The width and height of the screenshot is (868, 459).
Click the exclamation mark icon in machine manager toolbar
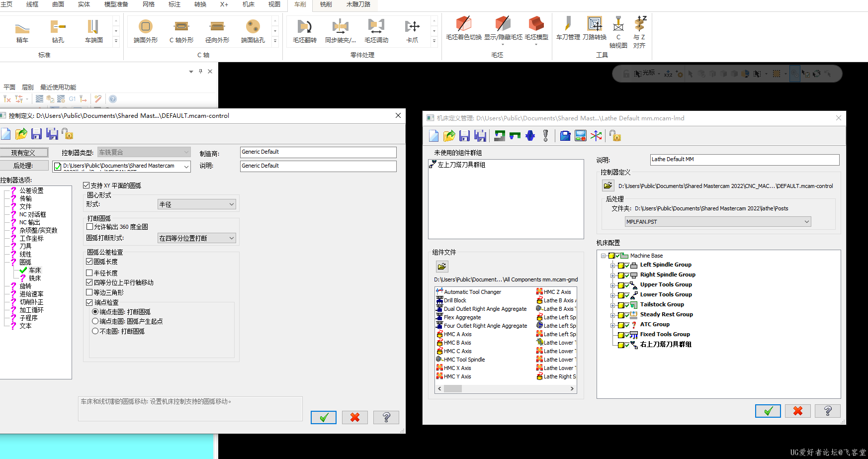(546, 136)
